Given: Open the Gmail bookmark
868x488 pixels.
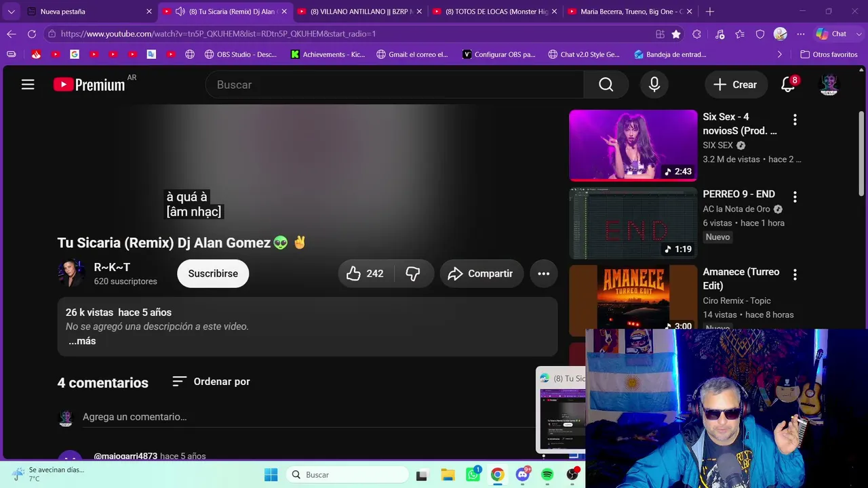Looking at the screenshot, I should click(x=412, y=54).
